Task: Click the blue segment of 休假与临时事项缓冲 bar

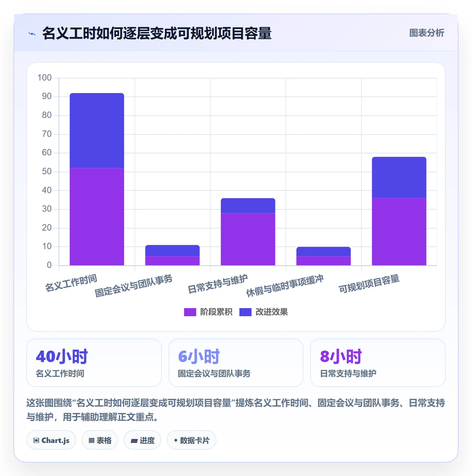Action: [323, 251]
